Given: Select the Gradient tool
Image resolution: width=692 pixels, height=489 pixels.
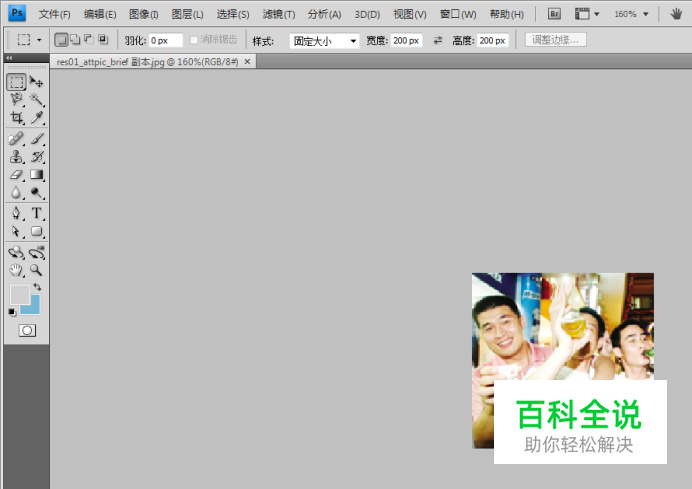Looking at the screenshot, I should tap(36, 175).
